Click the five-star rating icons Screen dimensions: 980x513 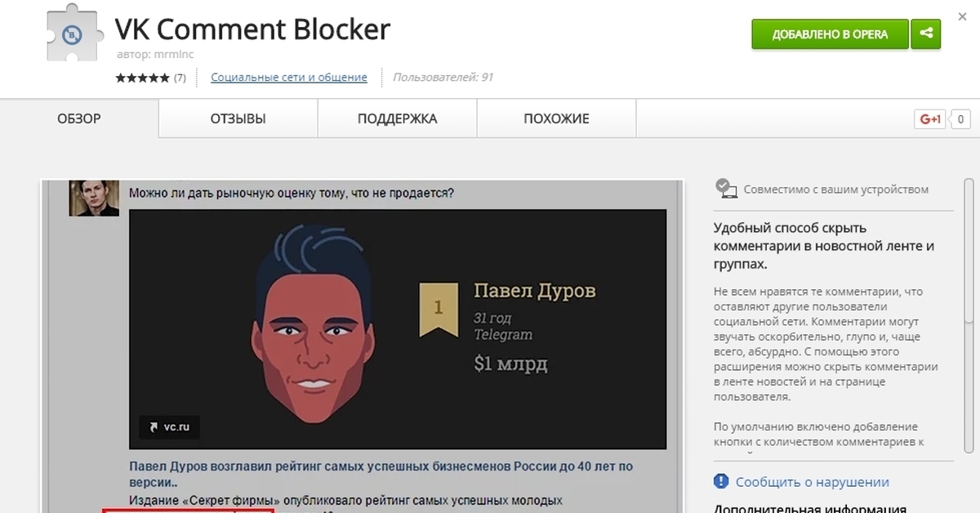coord(142,78)
